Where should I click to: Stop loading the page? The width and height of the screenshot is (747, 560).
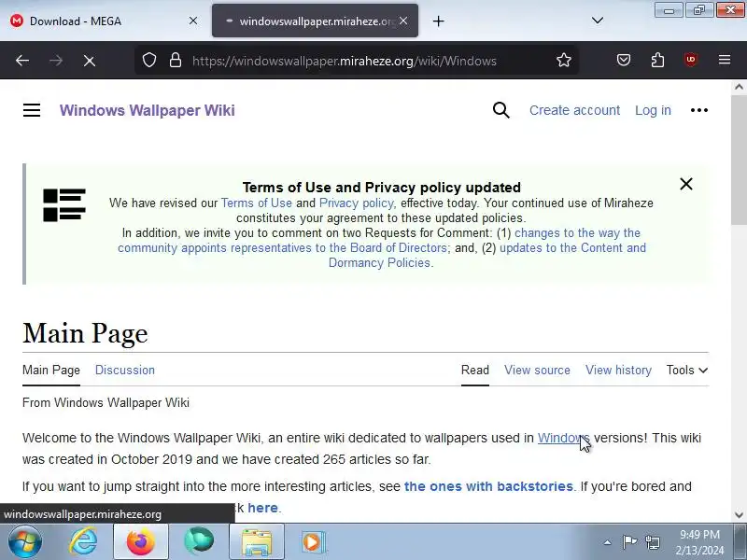(89, 61)
